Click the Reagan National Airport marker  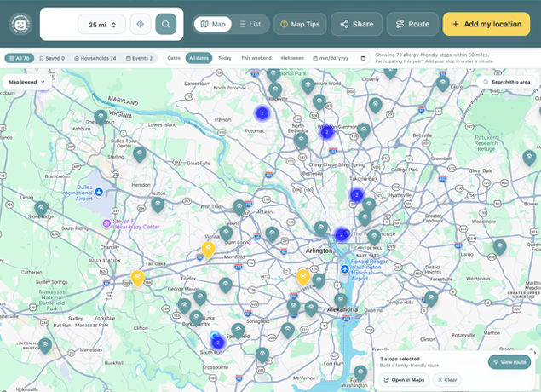click(x=344, y=268)
